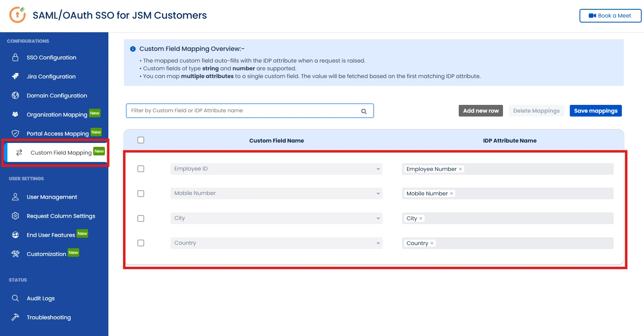644x336 pixels.
Task: Check the City row checkbox
Action: [141, 219]
